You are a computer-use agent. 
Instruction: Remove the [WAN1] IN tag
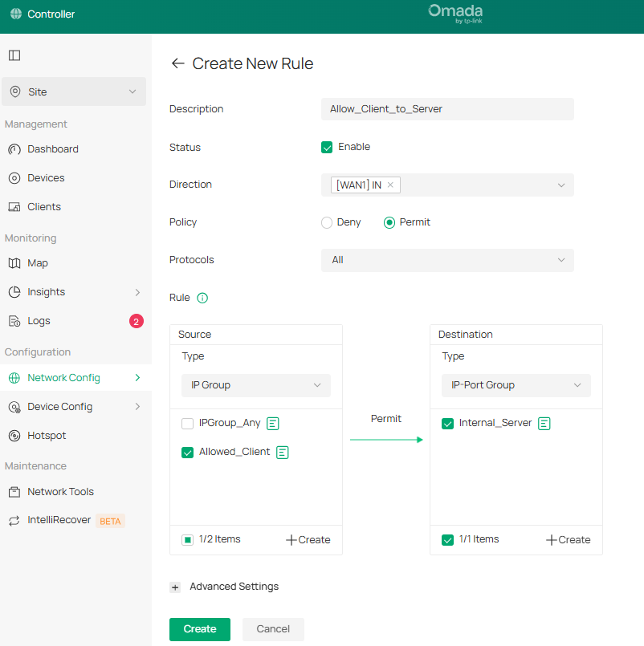[x=390, y=185]
